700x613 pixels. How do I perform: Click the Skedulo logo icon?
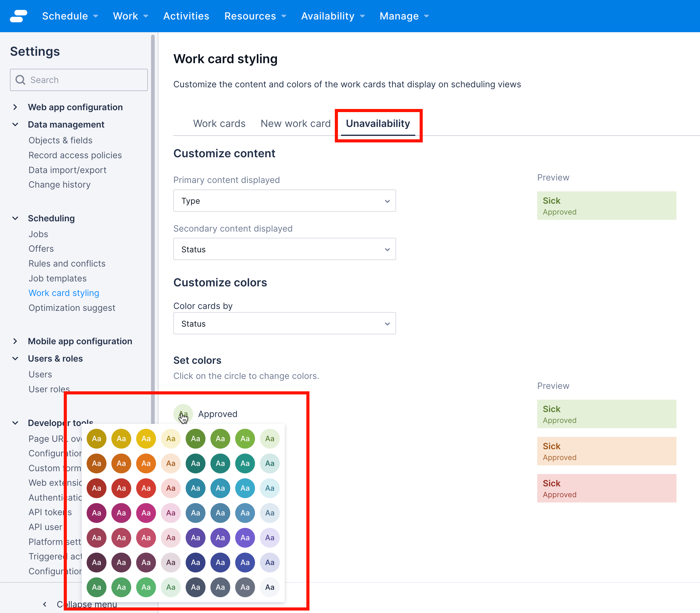(x=19, y=16)
